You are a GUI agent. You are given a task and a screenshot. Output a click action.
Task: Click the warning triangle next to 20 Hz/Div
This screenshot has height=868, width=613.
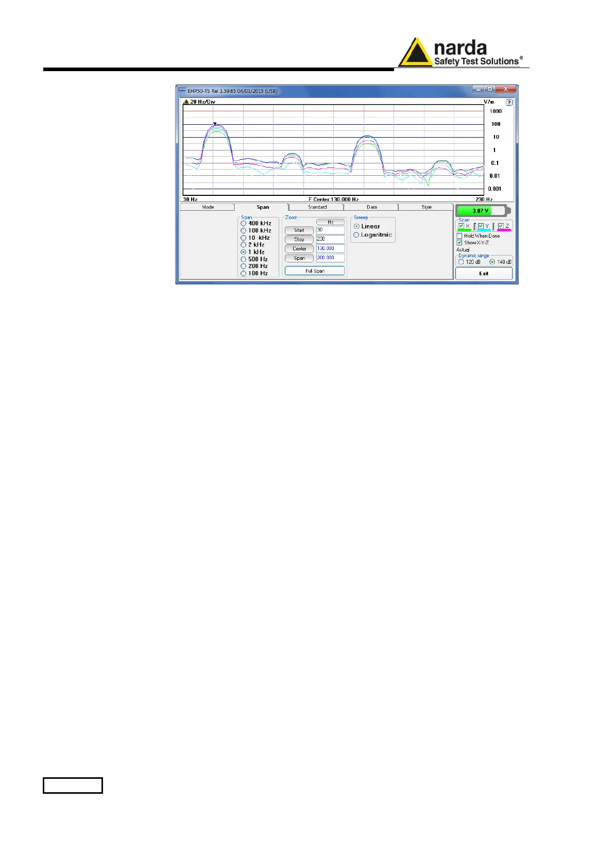tap(186, 102)
